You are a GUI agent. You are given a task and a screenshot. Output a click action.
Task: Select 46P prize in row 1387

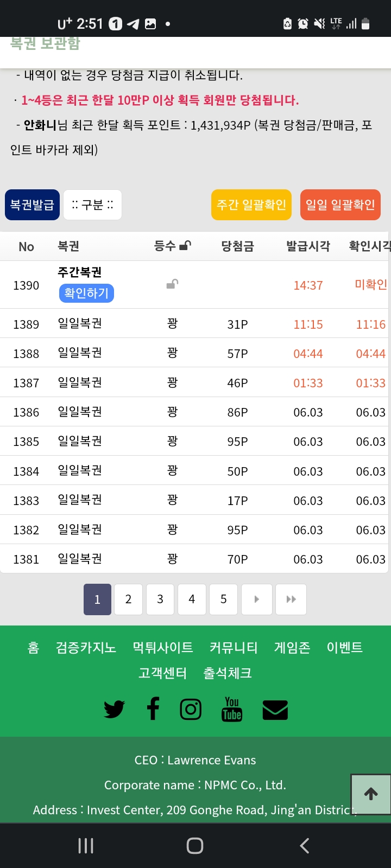[237, 383]
